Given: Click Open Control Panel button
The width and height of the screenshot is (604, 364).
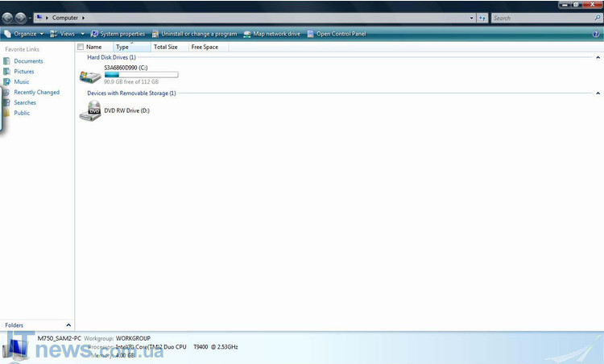Looking at the screenshot, I should click(x=337, y=34).
